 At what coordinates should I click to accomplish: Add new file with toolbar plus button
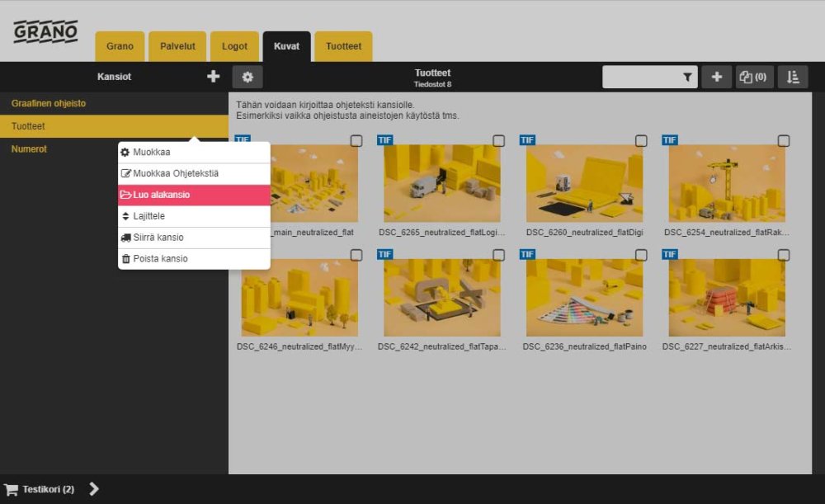pos(717,77)
